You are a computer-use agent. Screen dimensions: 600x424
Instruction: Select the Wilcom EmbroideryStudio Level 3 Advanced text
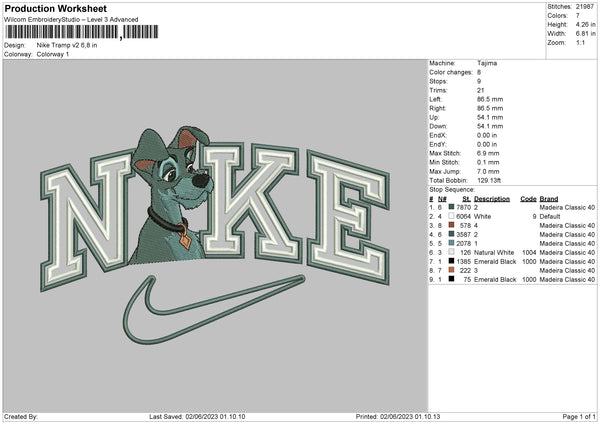71,19
